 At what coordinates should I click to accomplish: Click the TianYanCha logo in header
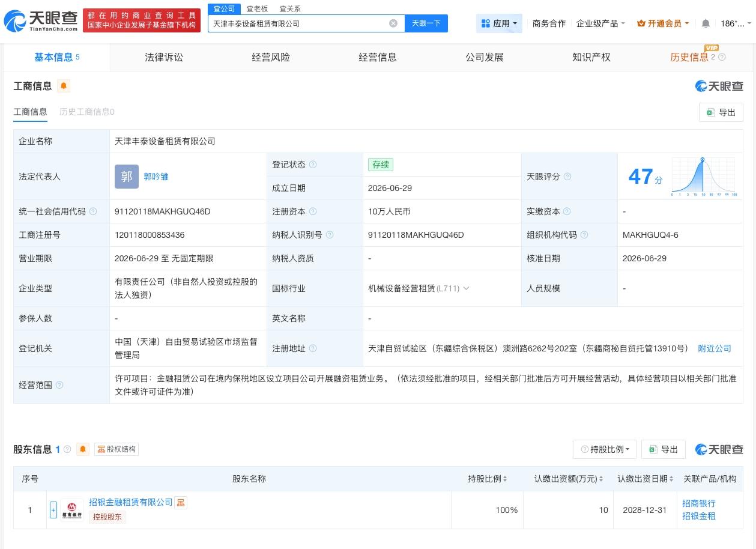(x=41, y=22)
